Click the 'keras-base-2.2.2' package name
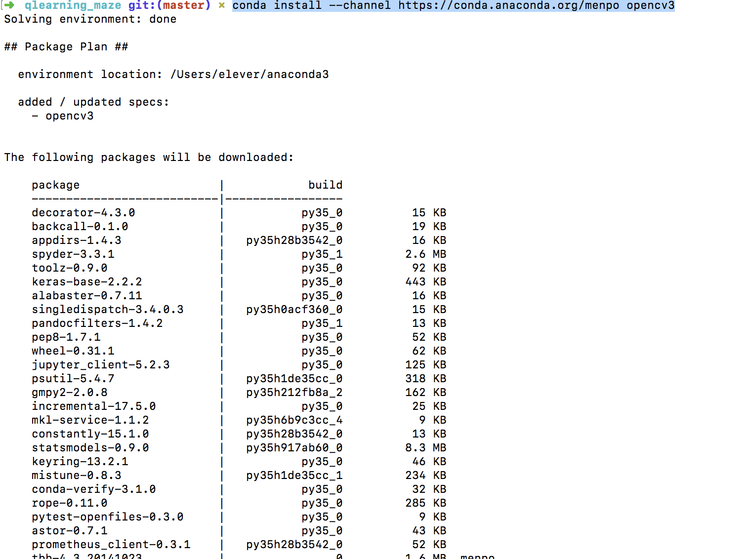 87,282
